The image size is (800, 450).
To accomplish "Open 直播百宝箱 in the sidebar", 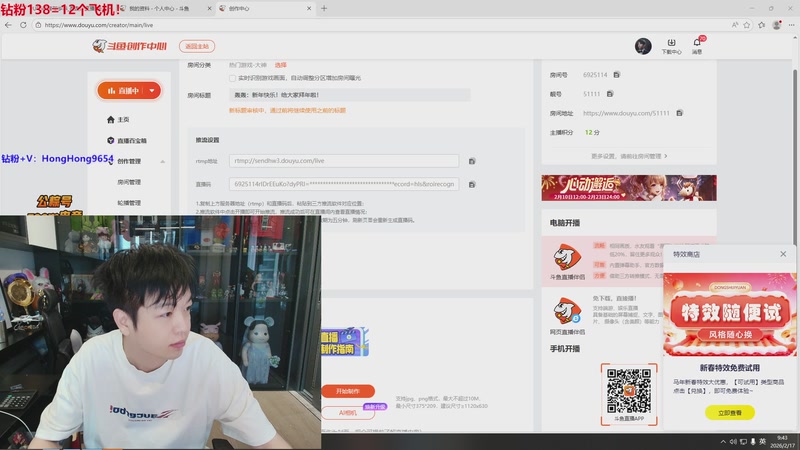I will pyautogui.click(x=131, y=140).
